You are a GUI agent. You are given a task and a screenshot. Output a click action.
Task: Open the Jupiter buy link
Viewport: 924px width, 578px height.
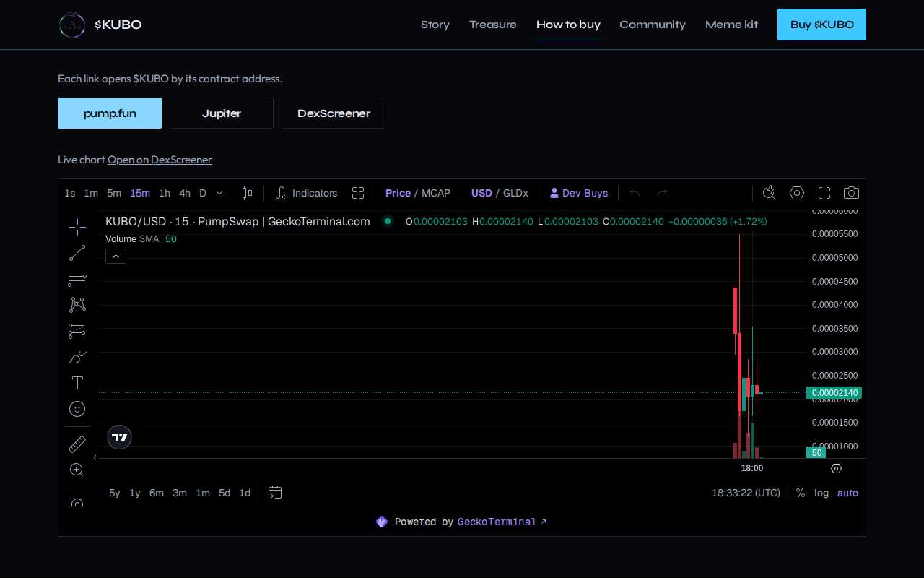[222, 113]
